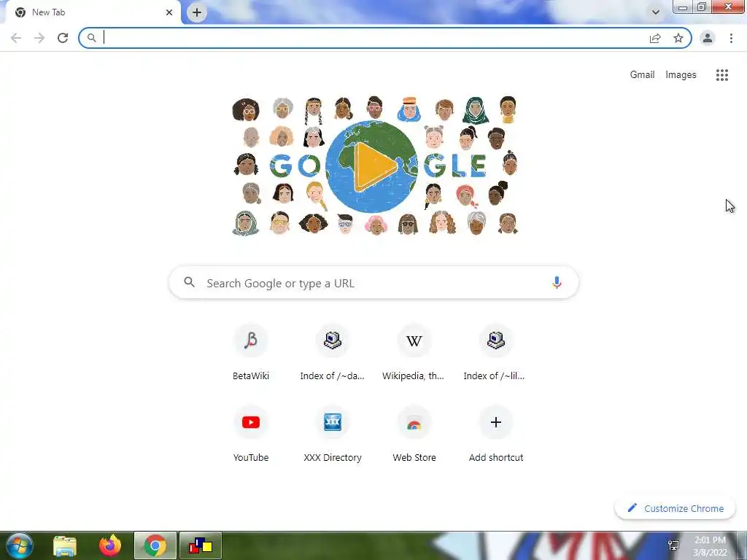Open the YouTube shortcut

pyautogui.click(x=251, y=435)
